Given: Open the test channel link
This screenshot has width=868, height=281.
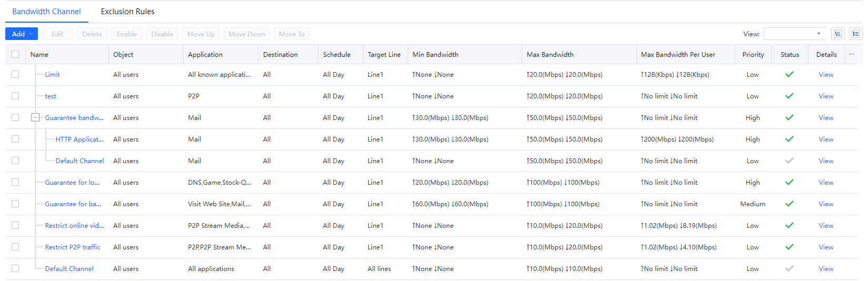Looking at the screenshot, I should (51, 96).
